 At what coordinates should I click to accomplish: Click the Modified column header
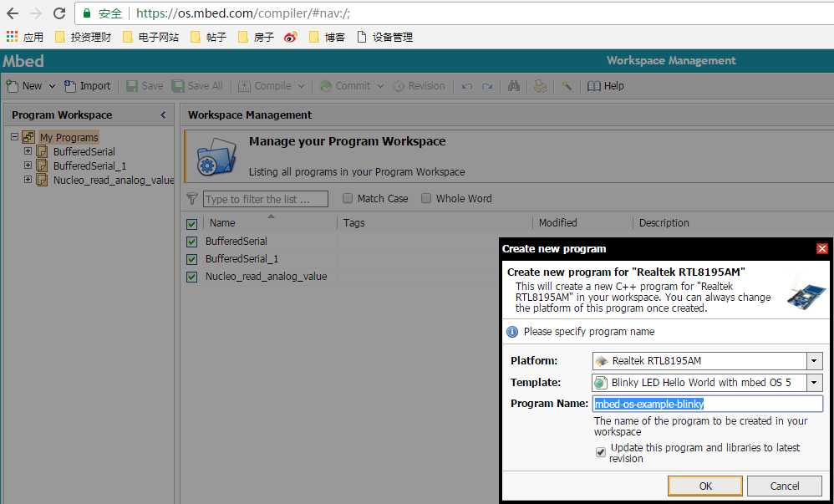[558, 223]
